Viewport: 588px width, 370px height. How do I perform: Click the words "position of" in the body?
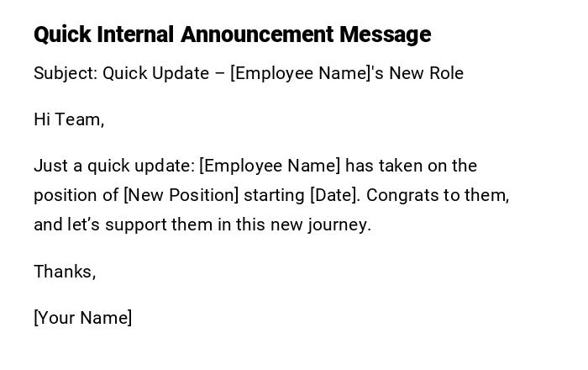tap(76, 195)
